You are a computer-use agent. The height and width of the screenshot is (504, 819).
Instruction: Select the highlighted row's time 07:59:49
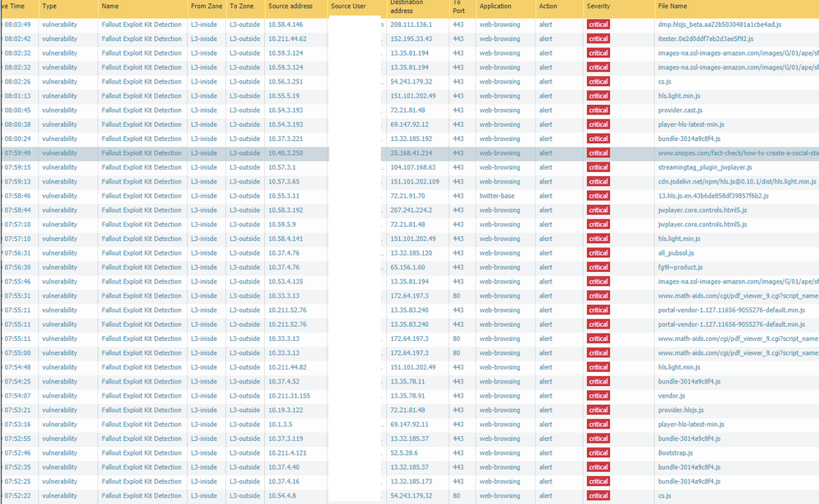click(18, 153)
